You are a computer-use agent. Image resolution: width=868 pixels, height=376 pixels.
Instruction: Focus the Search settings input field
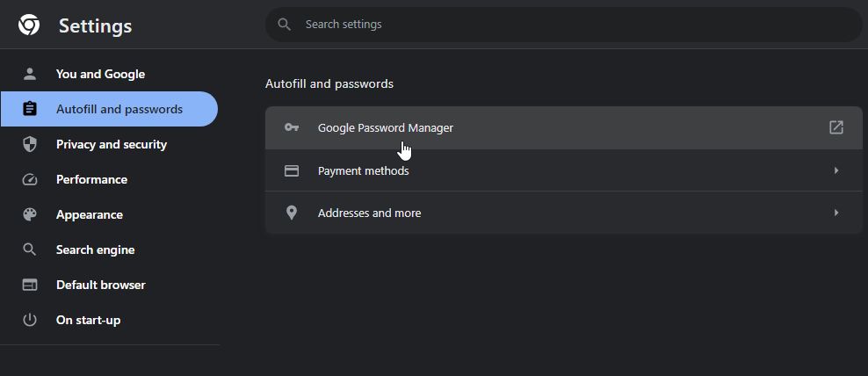pyautogui.click(x=571, y=25)
